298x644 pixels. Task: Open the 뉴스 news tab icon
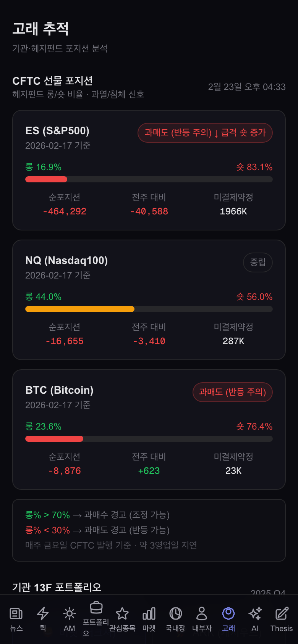coord(16,614)
